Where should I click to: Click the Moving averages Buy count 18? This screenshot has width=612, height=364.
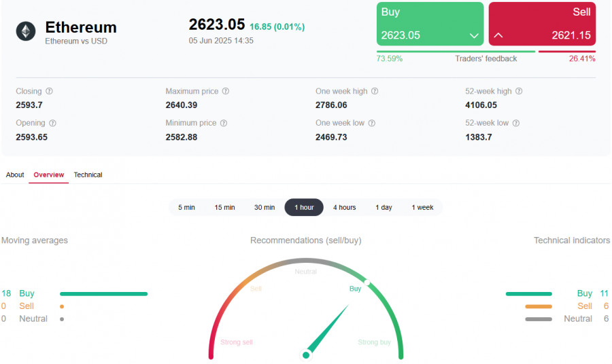pyautogui.click(x=6, y=293)
